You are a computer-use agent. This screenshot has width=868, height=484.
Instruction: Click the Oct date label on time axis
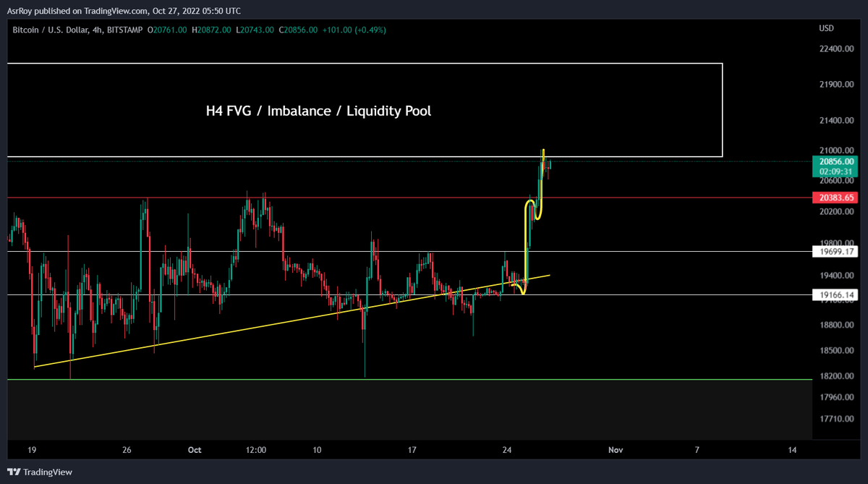tap(194, 450)
